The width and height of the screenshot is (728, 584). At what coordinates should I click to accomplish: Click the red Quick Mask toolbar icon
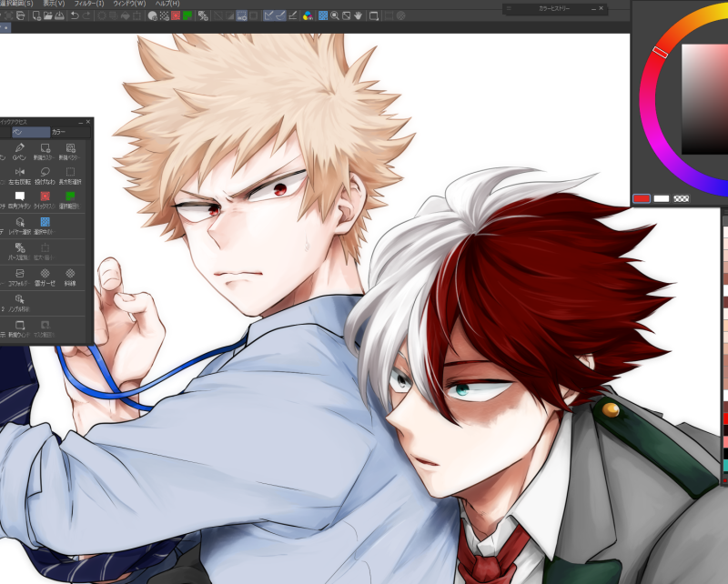pos(176,15)
